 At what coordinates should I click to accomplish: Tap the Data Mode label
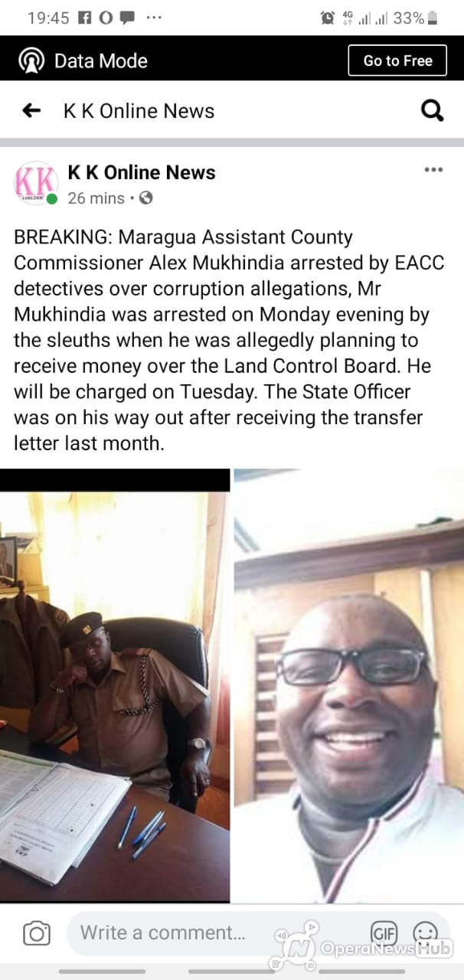pyautogui.click(x=101, y=60)
